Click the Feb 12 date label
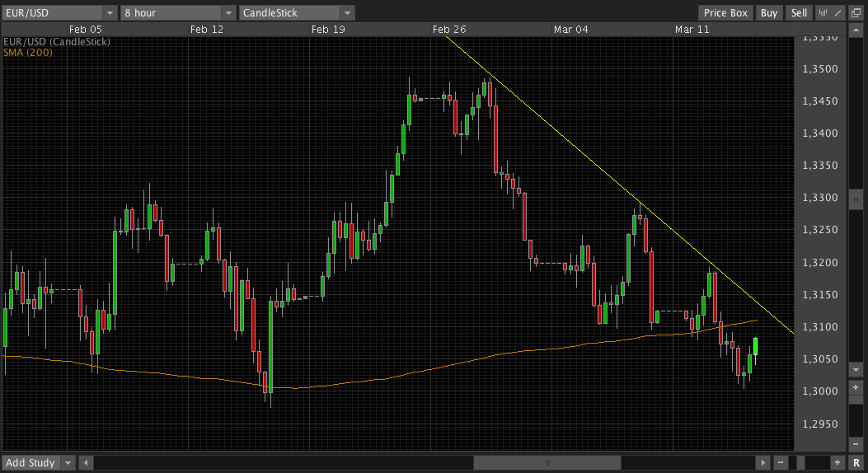Image resolution: width=868 pixels, height=473 pixels. (206, 30)
